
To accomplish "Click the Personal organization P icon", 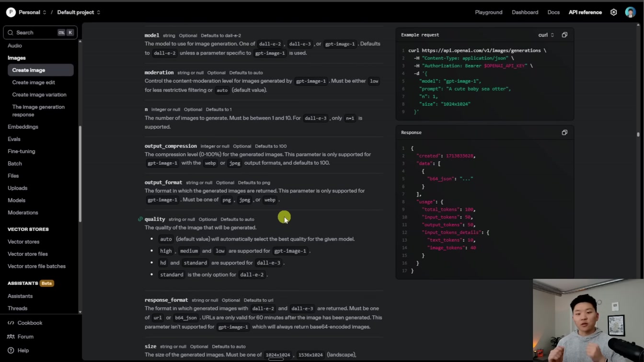I will tap(11, 12).
